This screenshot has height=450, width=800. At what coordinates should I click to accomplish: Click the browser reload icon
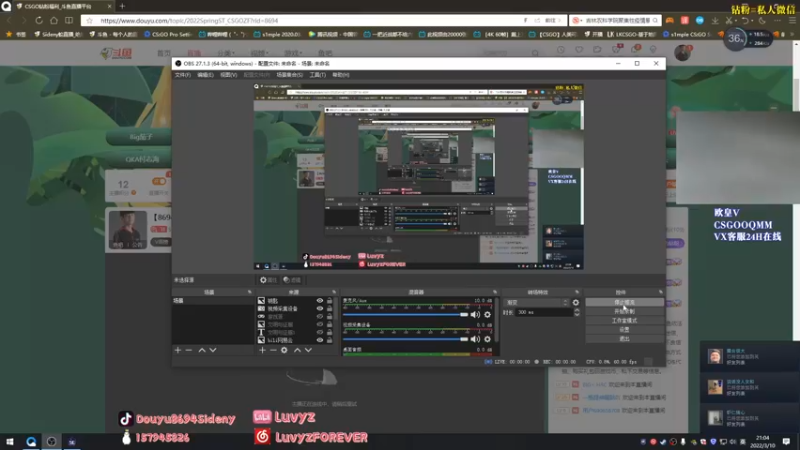[39, 20]
